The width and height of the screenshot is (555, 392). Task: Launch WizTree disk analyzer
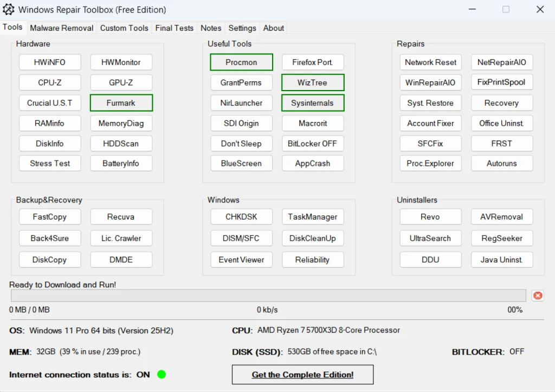pos(313,82)
